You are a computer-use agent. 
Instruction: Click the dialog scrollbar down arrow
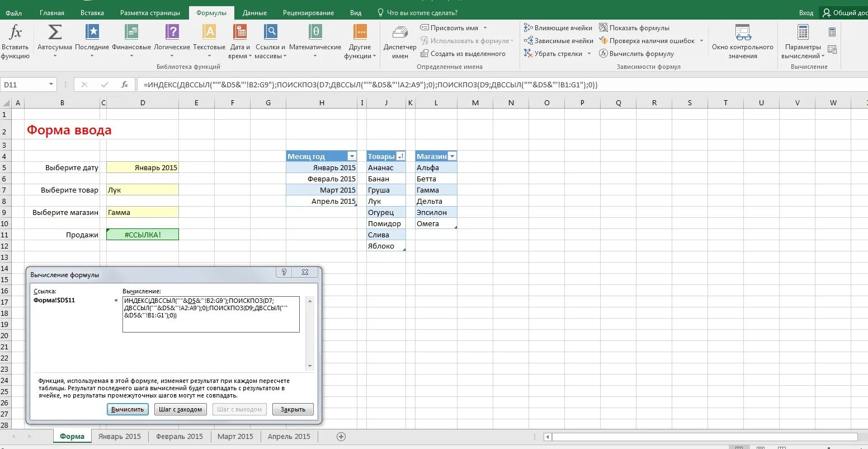[x=310, y=366]
